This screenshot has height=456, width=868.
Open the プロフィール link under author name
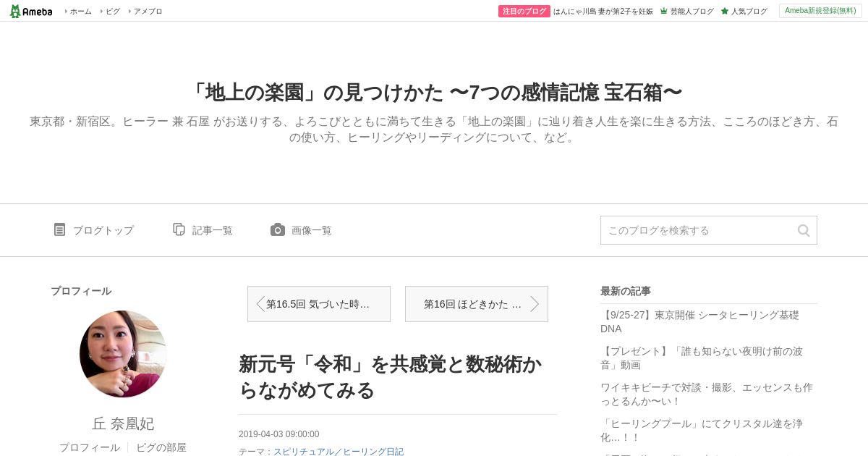90,447
